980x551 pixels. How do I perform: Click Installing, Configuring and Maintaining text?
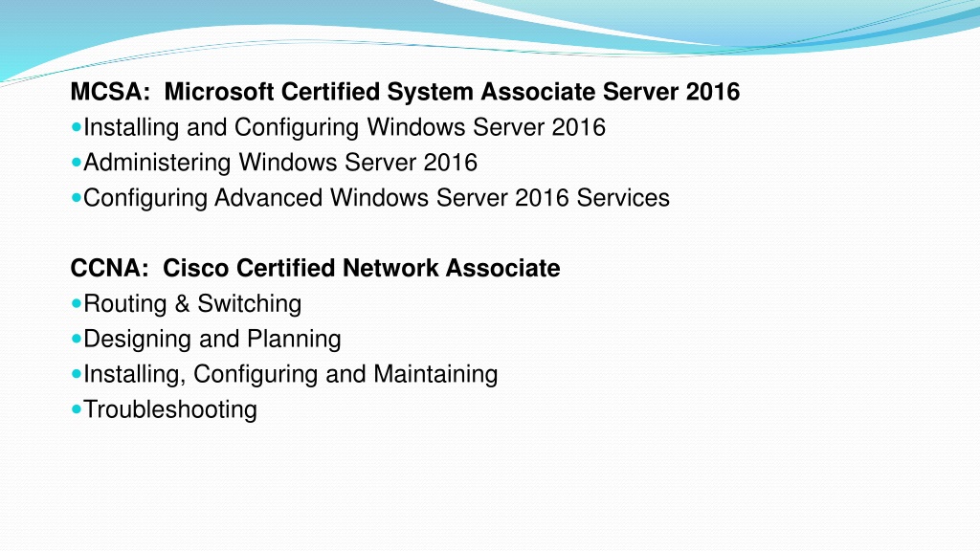291,374
